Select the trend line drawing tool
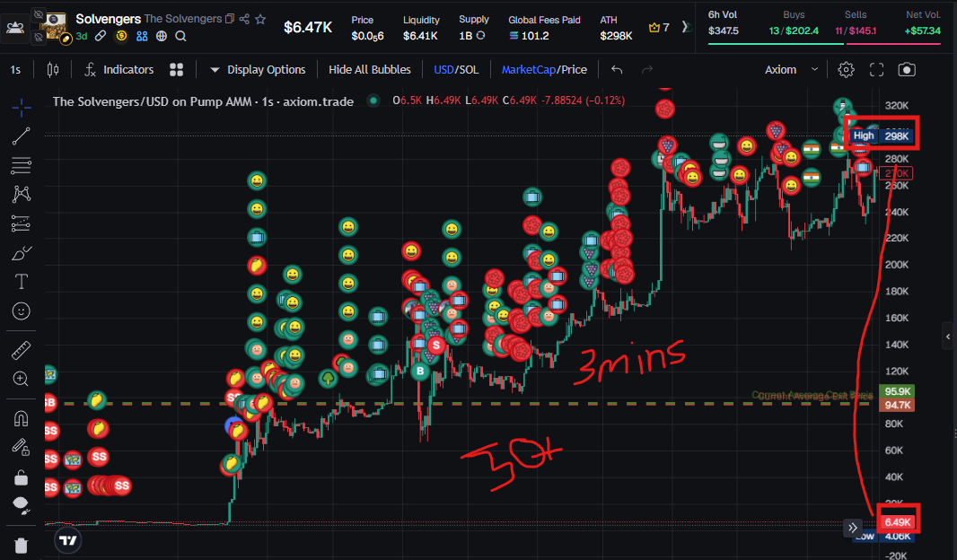Screen dimensions: 957x560 [x=21, y=136]
